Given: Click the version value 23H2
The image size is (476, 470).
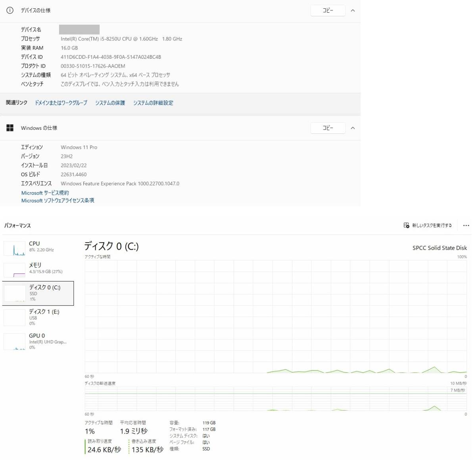Looking at the screenshot, I should (x=67, y=156).
